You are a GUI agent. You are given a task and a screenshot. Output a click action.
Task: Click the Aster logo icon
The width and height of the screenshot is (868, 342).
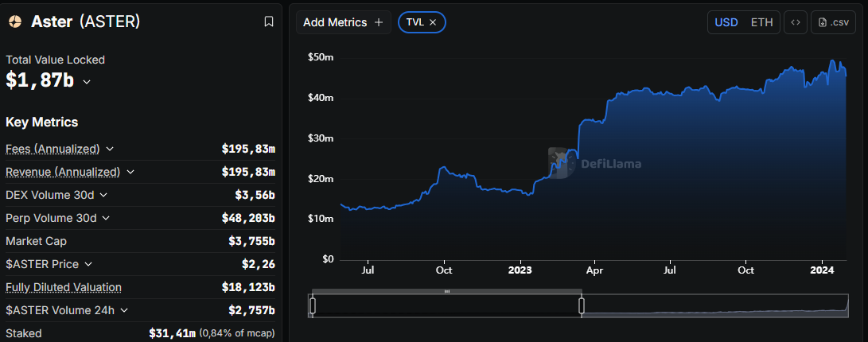tap(15, 21)
